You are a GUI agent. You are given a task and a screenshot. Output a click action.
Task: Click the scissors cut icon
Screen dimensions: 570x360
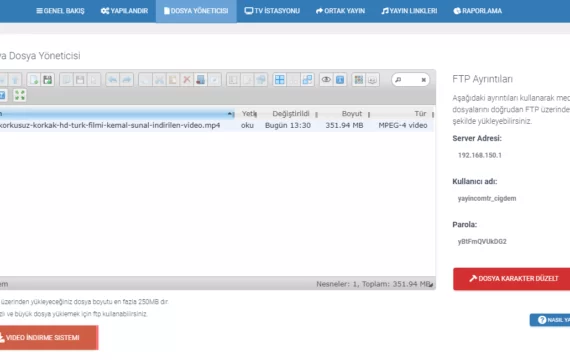159,80
